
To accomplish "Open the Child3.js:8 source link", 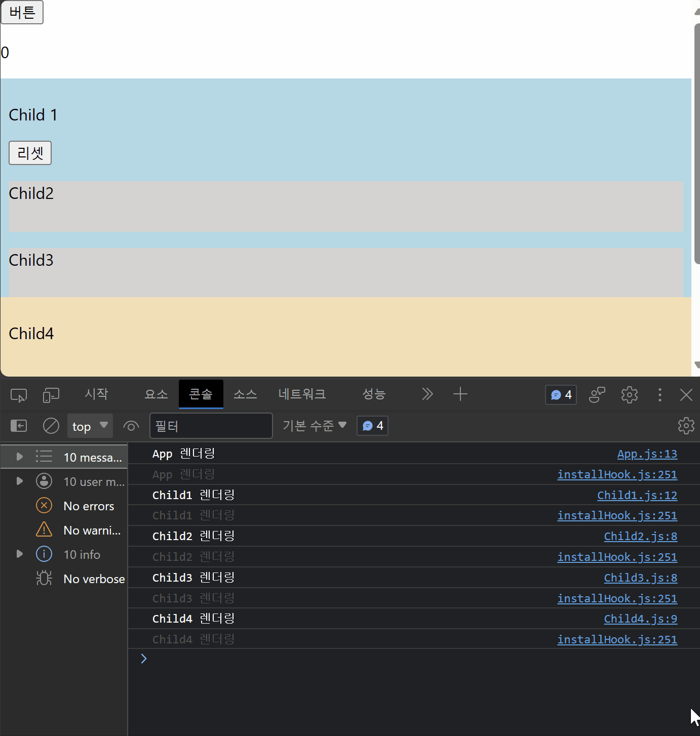I will pos(640,578).
